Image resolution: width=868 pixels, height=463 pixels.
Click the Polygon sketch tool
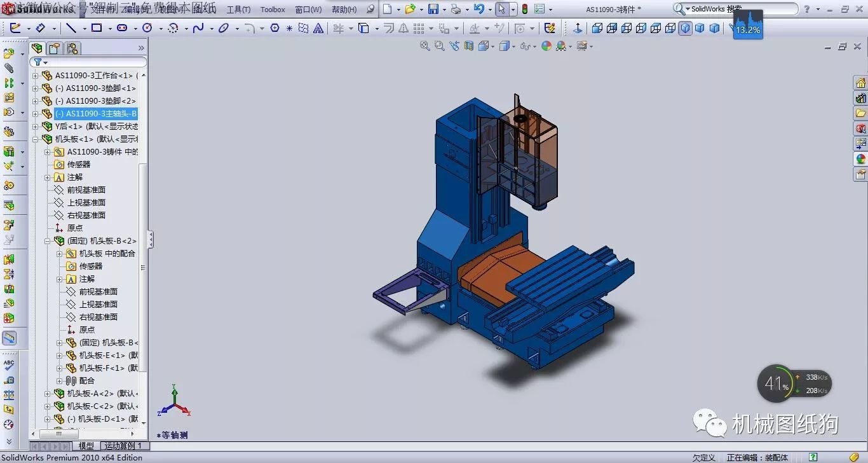click(275, 28)
